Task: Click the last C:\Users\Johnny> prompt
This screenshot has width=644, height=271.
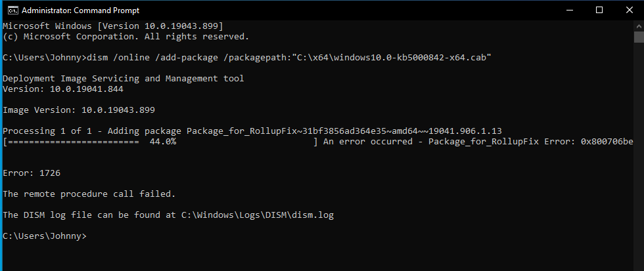Action: [x=45, y=236]
